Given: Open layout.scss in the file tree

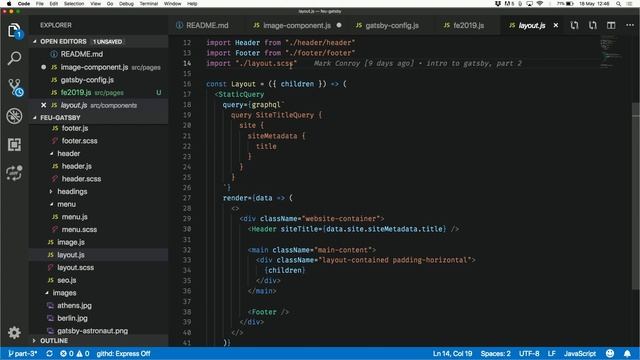Looking at the screenshot, I should point(98,267).
